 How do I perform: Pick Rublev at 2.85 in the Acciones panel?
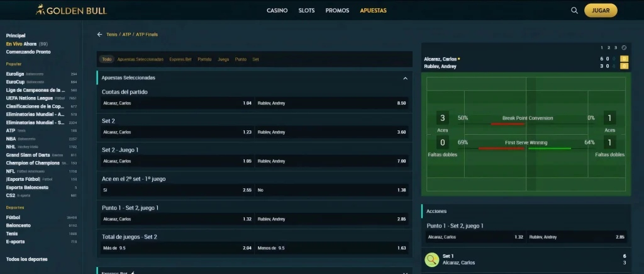577,237
